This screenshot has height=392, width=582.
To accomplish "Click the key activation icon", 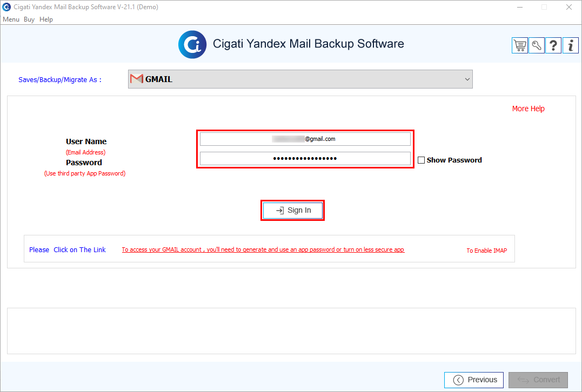I will coord(537,45).
